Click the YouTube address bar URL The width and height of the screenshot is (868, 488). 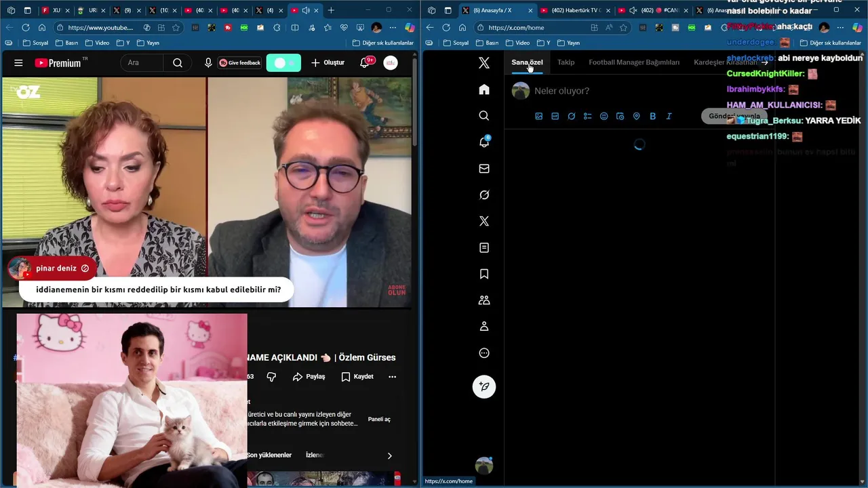[100, 28]
